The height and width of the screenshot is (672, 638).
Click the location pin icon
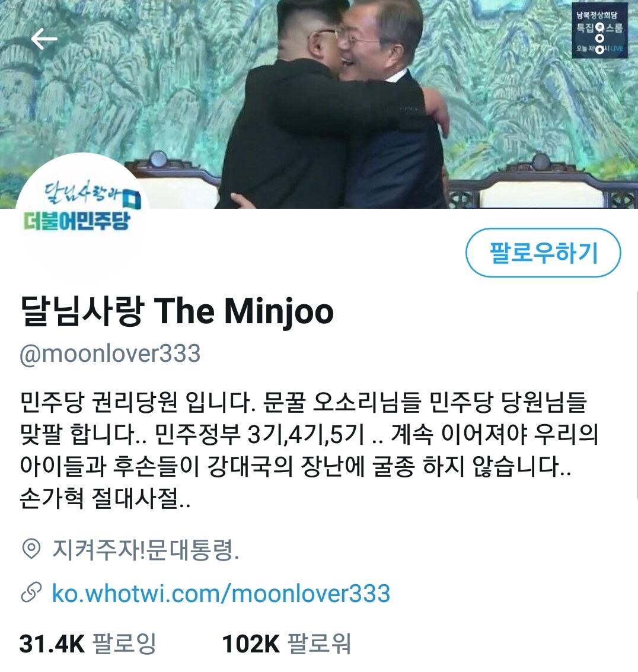click(31, 549)
